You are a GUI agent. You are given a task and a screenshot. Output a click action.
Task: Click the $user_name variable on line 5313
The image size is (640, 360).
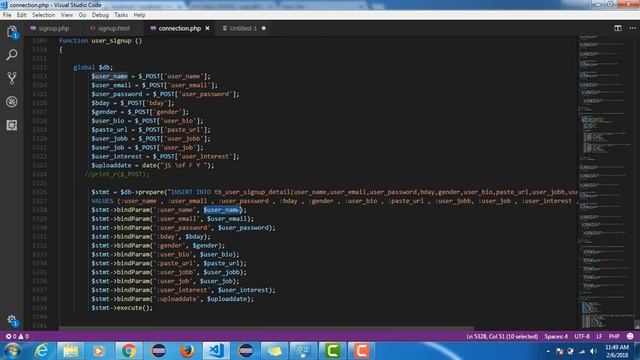(x=109, y=76)
